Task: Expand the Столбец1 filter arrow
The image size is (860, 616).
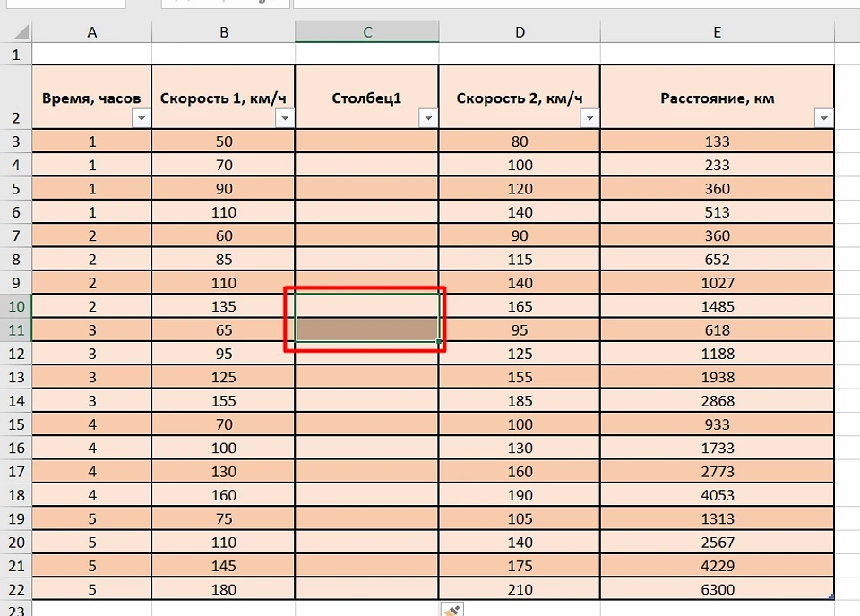Action: [428, 118]
